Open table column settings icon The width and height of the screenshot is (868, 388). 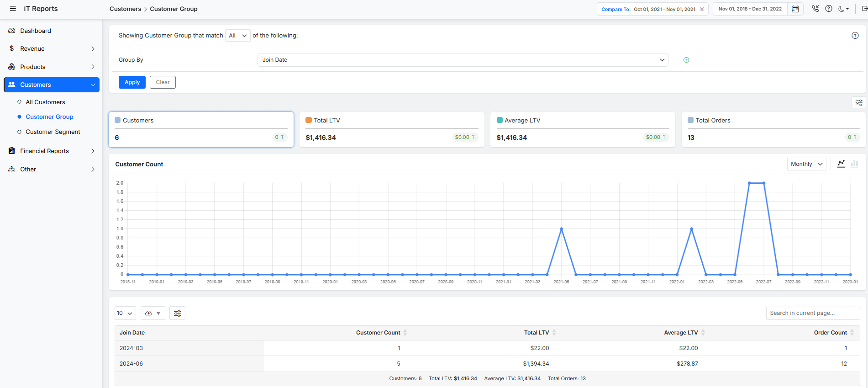pos(177,313)
